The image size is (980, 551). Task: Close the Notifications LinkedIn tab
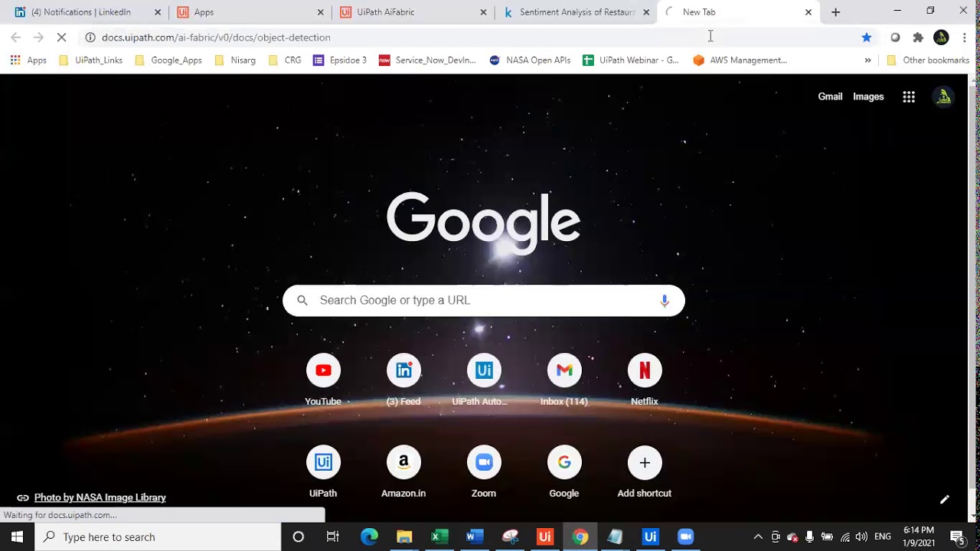158,12
